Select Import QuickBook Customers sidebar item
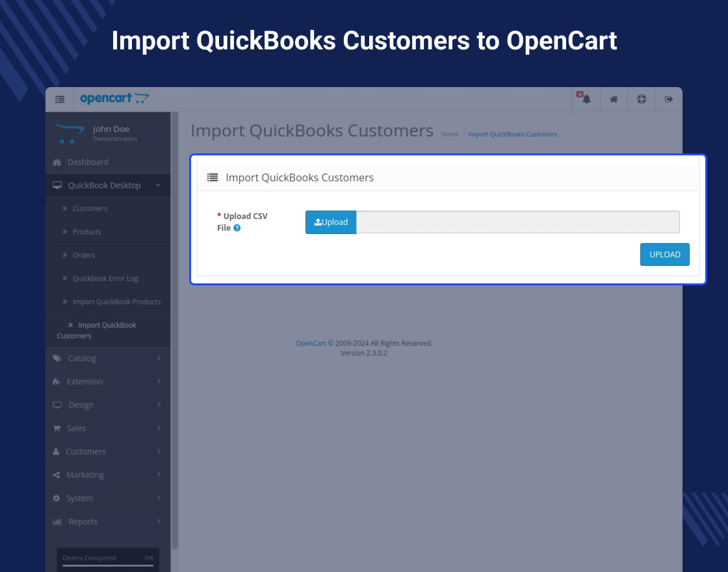The image size is (728, 572). [108, 330]
